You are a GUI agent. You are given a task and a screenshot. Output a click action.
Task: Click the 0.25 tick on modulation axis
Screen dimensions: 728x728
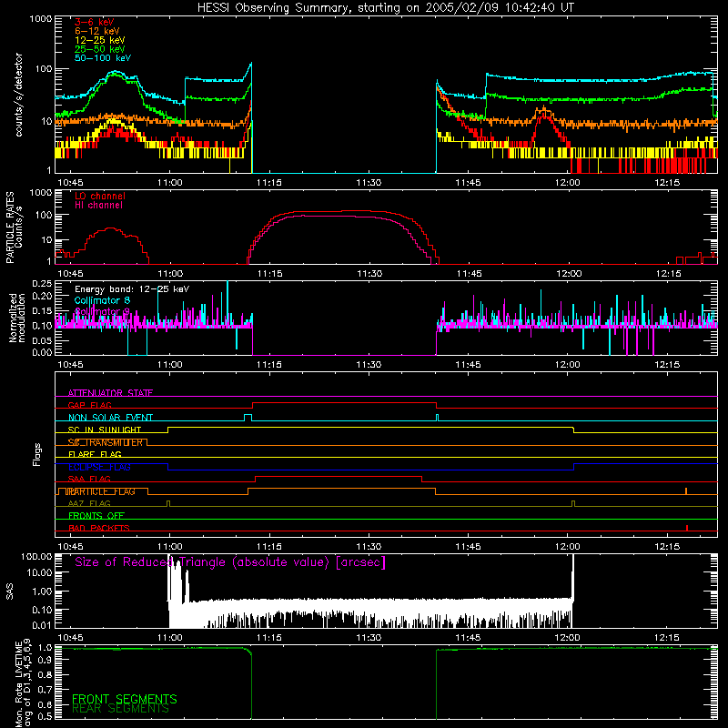point(42,284)
